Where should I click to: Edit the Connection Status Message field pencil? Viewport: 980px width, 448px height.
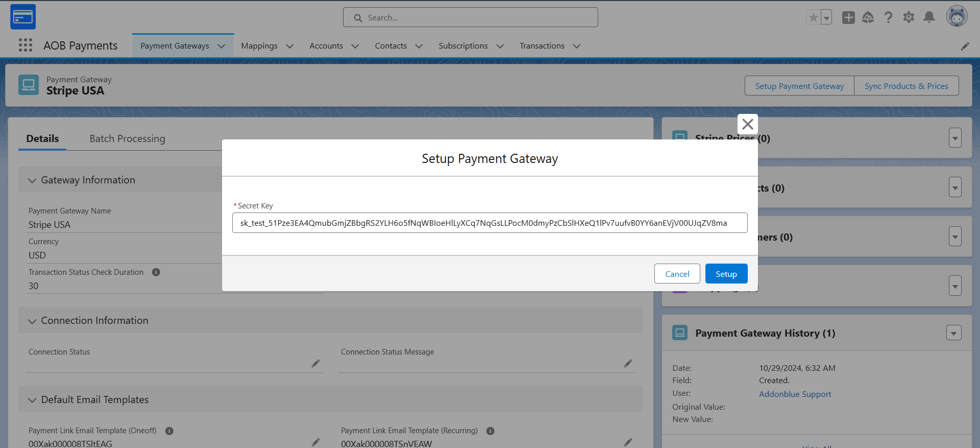(628, 363)
